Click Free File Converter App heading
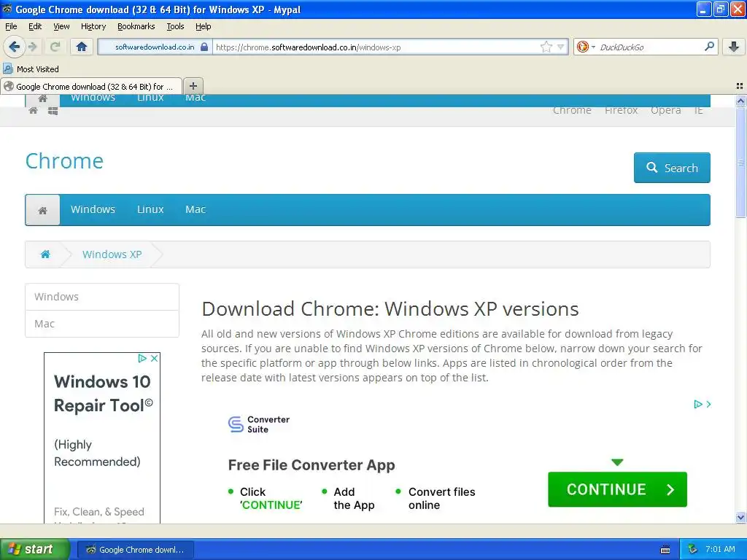The height and width of the screenshot is (560, 747). click(311, 464)
